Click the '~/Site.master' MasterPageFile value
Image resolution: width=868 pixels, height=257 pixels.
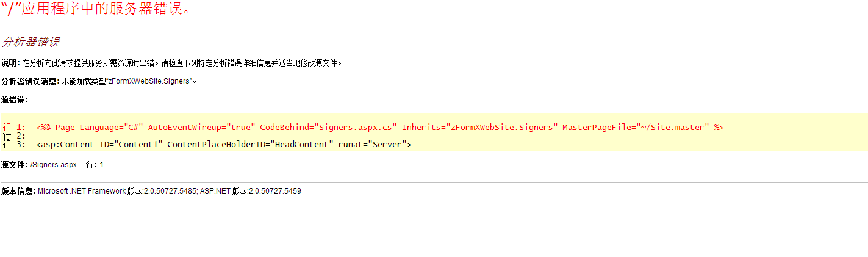[673, 128]
